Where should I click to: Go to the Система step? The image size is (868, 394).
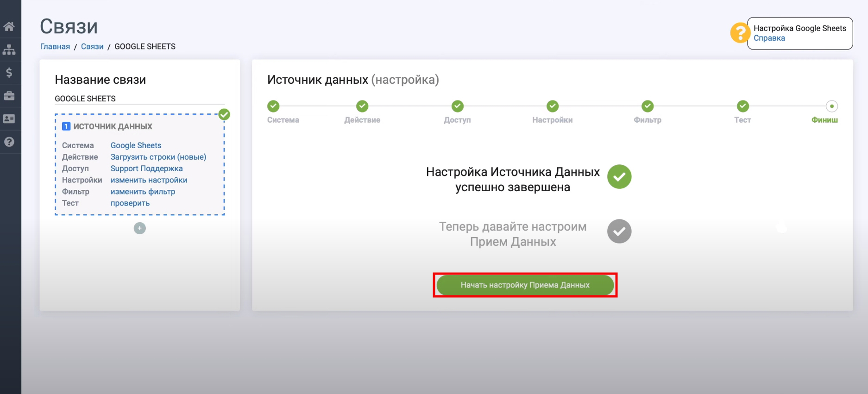coord(274,106)
